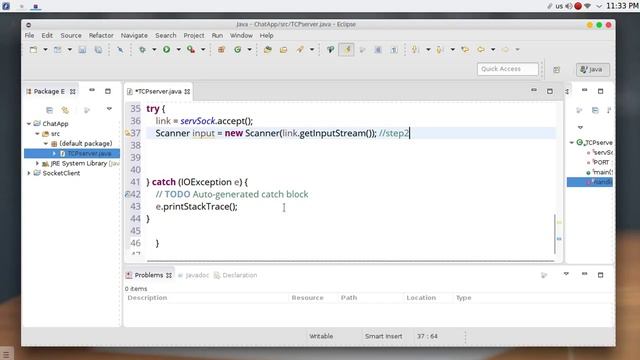Switch to the Problems tab
Image resolution: width=640 pixels, height=360 pixels.
point(149,275)
